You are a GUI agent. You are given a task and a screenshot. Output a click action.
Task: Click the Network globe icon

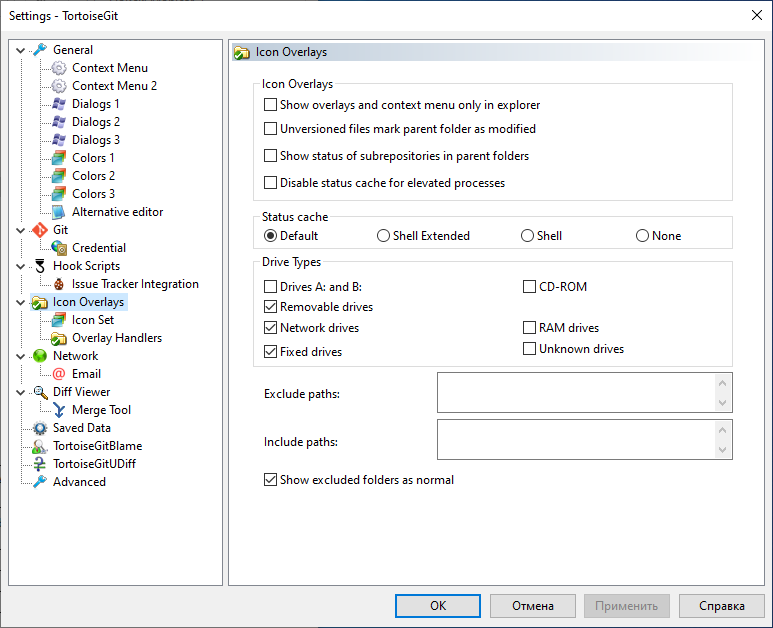pyautogui.click(x=40, y=356)
